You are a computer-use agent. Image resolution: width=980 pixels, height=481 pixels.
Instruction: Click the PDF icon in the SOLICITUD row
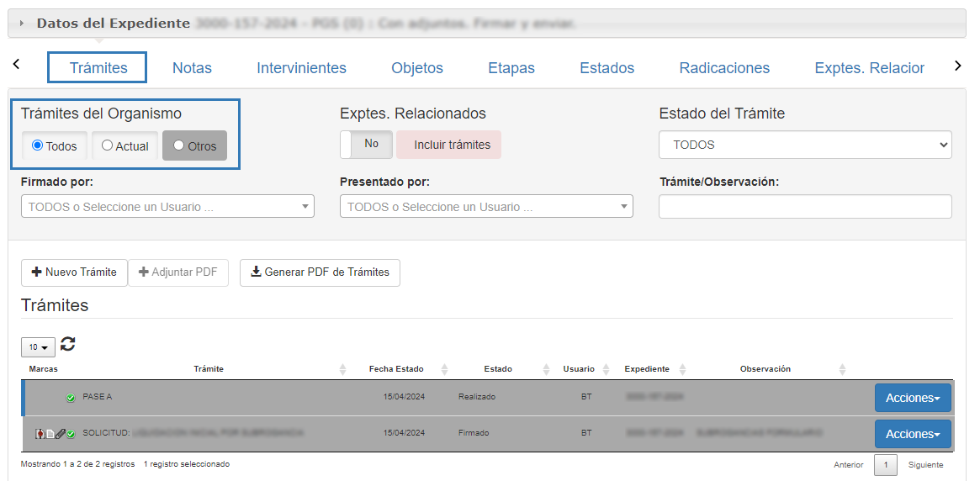pyautogui.click(x=39, y=434)
